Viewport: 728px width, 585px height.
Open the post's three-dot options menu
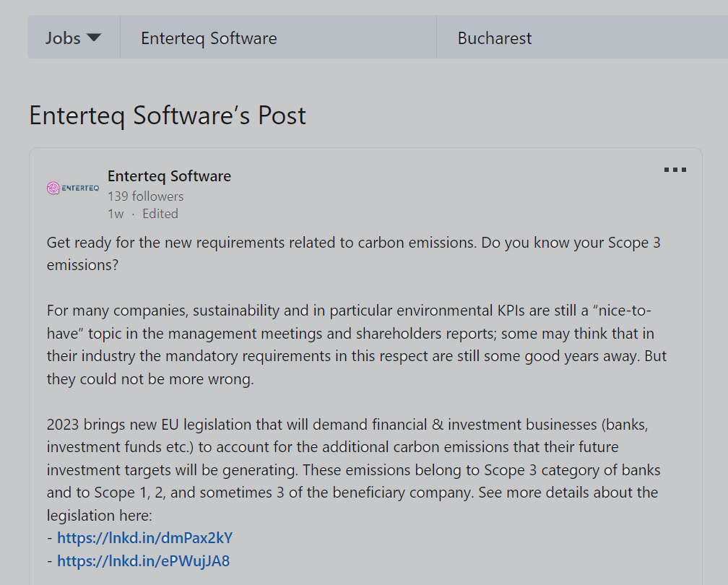[x=675, y=170]
